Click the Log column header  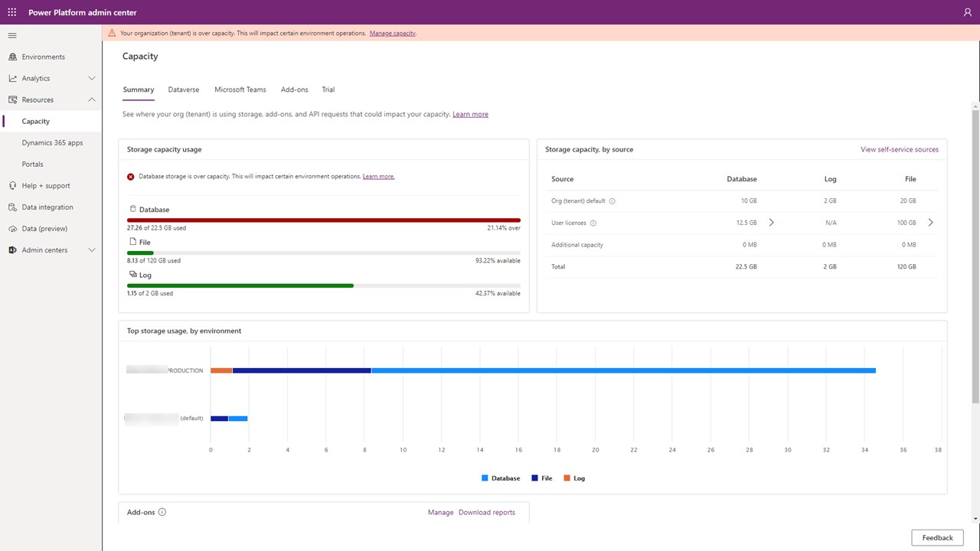(x=830, y=179)
